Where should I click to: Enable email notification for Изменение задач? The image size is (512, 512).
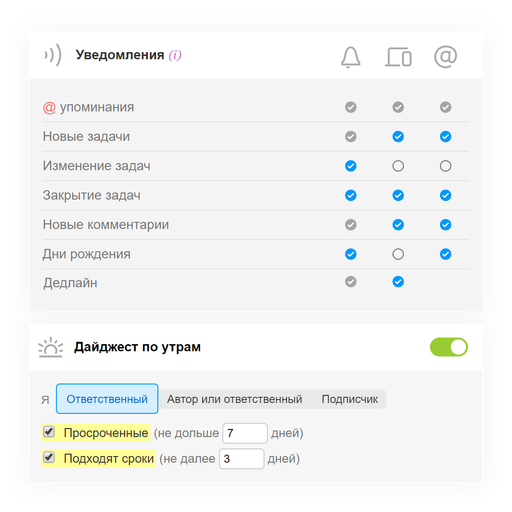[x=445, y=166]
